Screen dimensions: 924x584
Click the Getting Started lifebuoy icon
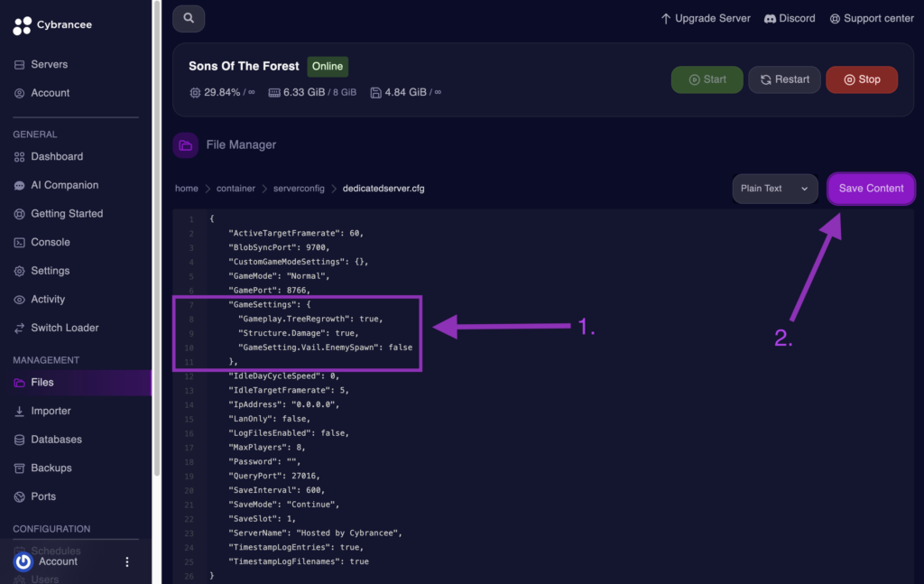(x=20, y=214)
